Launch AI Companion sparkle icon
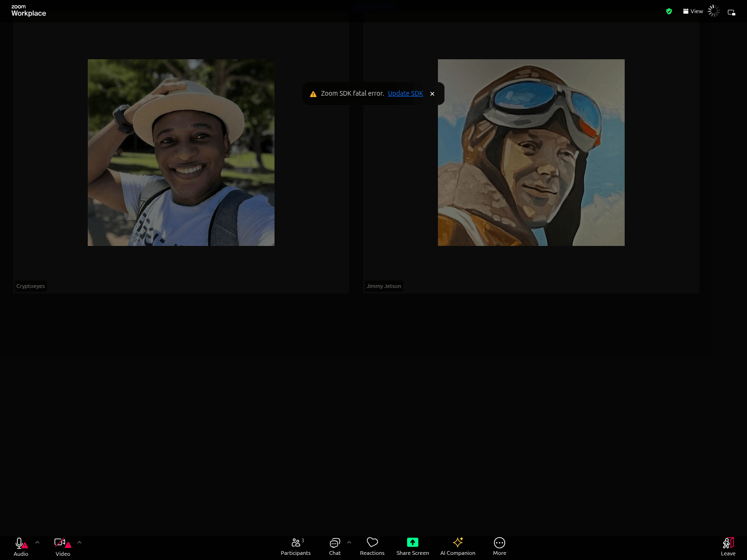Viewport: 747px width, 560px height. click(x=458, y=542)
